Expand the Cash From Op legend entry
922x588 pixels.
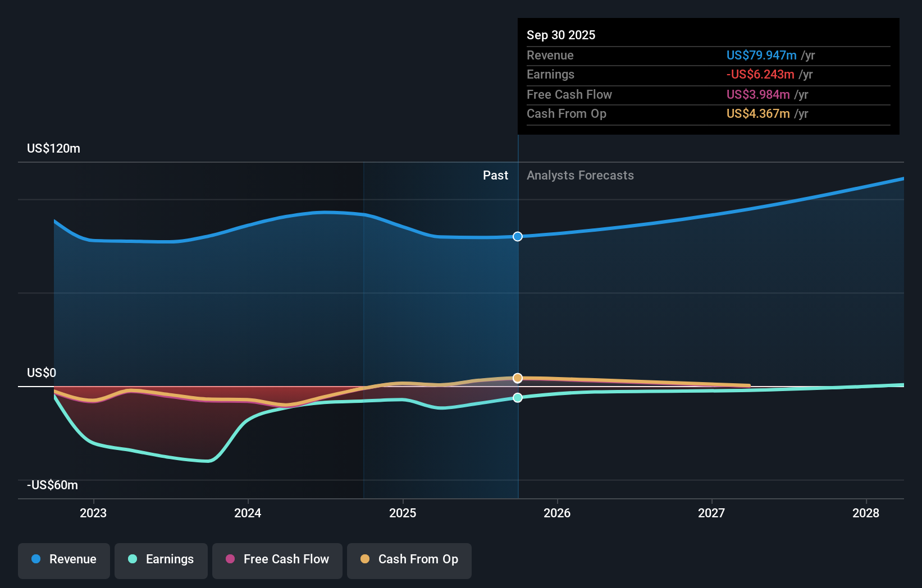(409, 559)
